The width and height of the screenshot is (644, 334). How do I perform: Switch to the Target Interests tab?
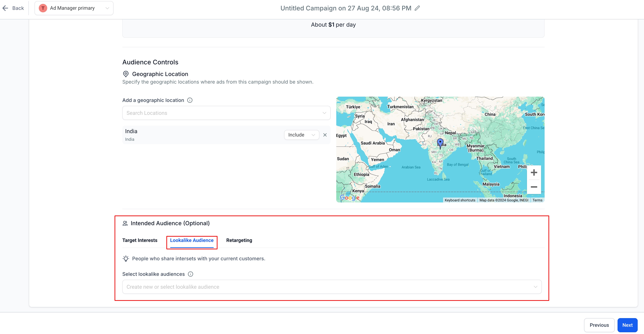pyautogui.click(x=140, y=240)
